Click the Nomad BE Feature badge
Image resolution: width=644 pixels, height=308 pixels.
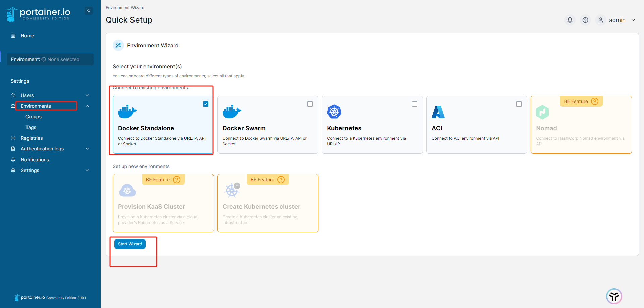(x=581, y=101)
